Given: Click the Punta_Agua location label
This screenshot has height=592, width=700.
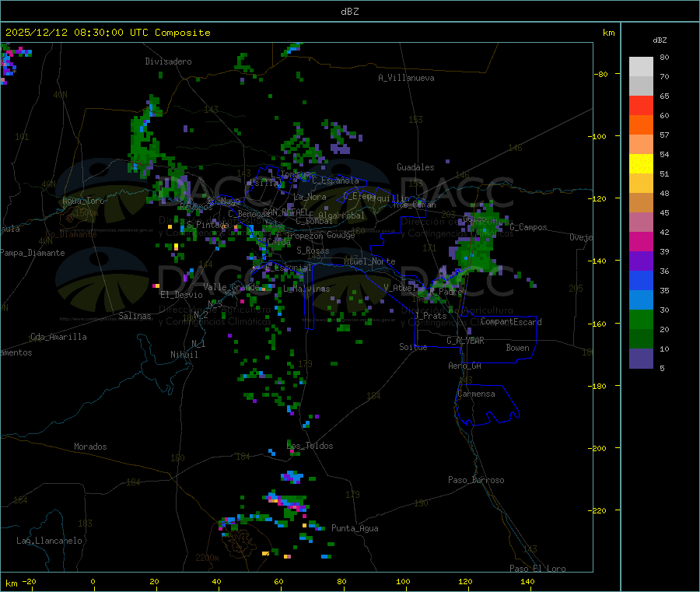Looking at the screenshot, I should coord(355,529).
